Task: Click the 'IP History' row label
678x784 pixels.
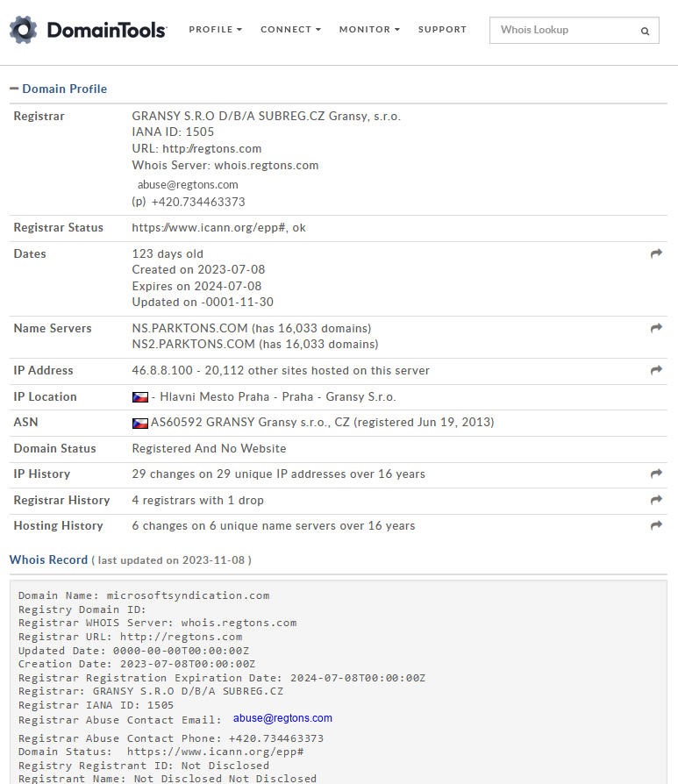Action: [x=41, y=474]
